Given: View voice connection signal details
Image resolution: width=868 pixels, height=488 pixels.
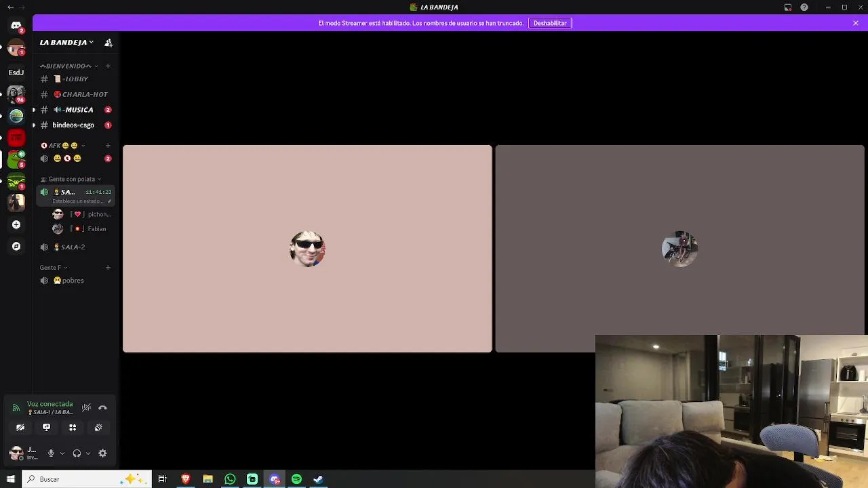Looking at the screenshot, I should (16, 408).
